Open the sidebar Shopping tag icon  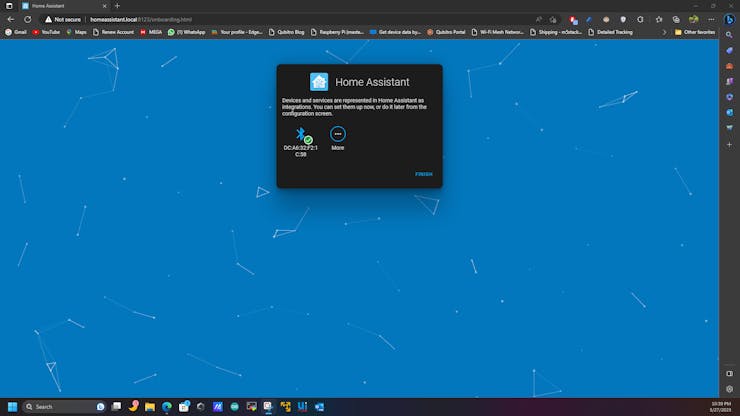click(x=729, y=51)
